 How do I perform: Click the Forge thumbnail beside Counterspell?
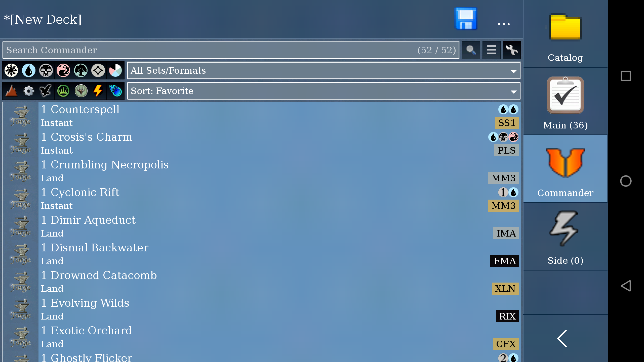pyautogui.click(x=21, y=116)
